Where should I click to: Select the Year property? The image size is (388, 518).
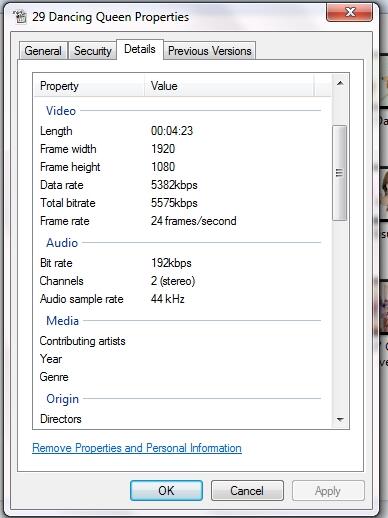point(51,359)
